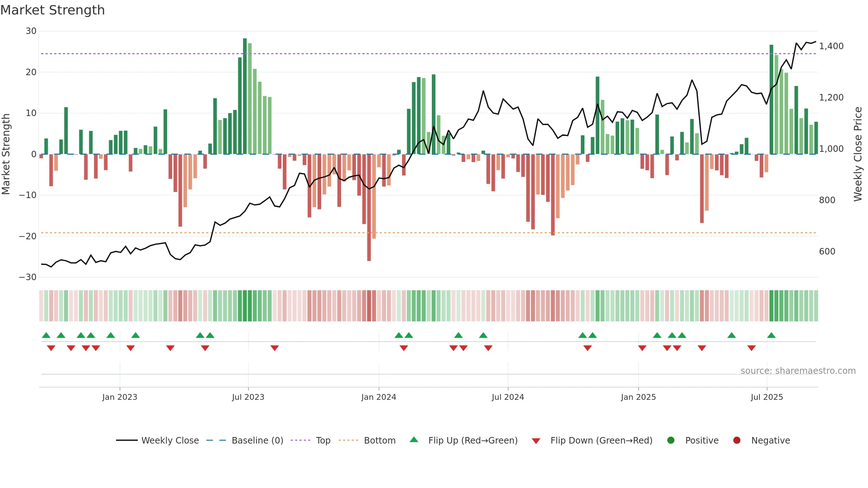Image resolution: width=868 pixels, height=488 pixels.
Task: Click the purple dashed Top line sample in legend
Action: (x=301, y=440)
